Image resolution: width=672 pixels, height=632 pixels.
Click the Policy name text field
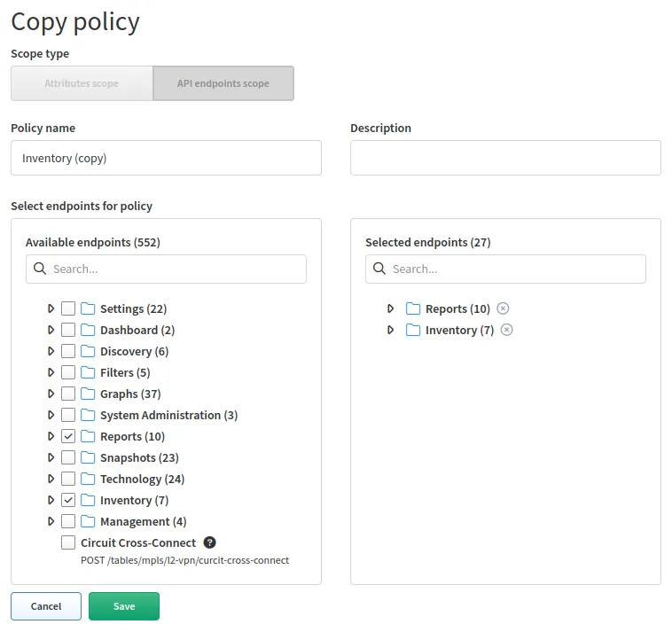click(x=166, y=158)
